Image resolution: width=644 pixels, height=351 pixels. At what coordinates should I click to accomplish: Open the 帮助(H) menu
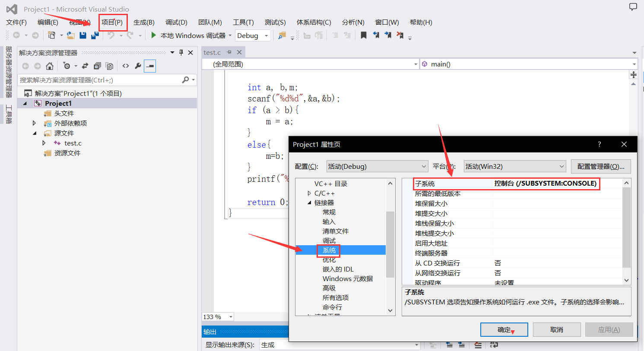point(421,22)
